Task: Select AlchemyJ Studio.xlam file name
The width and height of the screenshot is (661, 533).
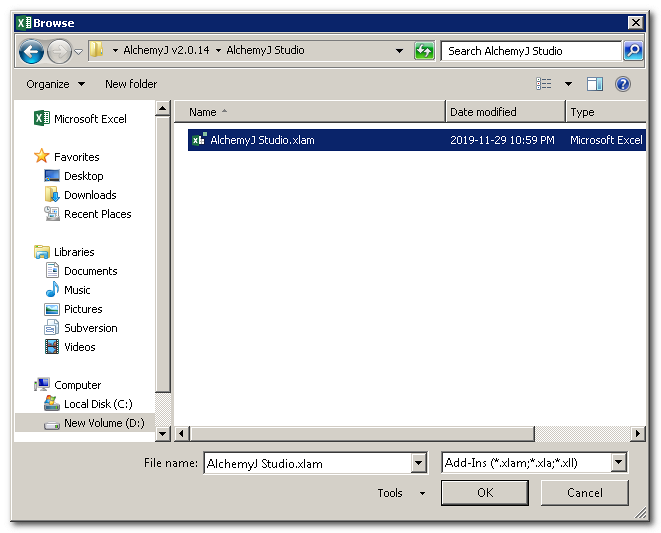Action: [x=262, y=140]
